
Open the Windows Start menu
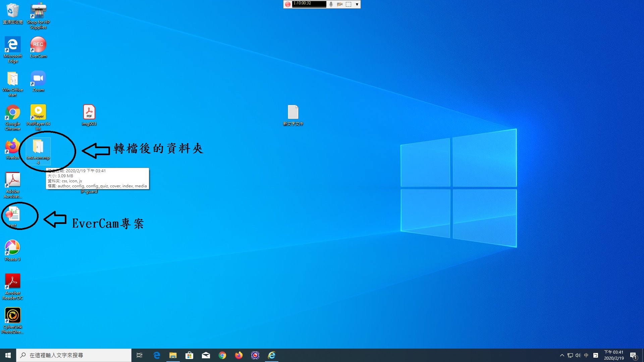tap(8, 355)
